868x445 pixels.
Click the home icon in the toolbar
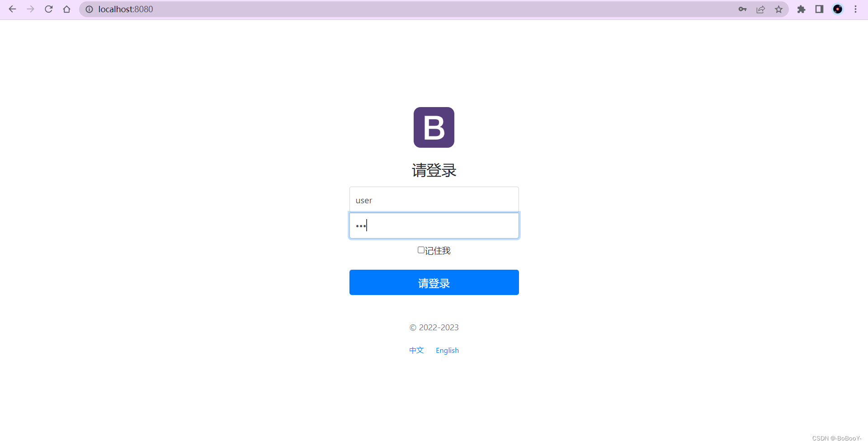(x=66, y=9)
